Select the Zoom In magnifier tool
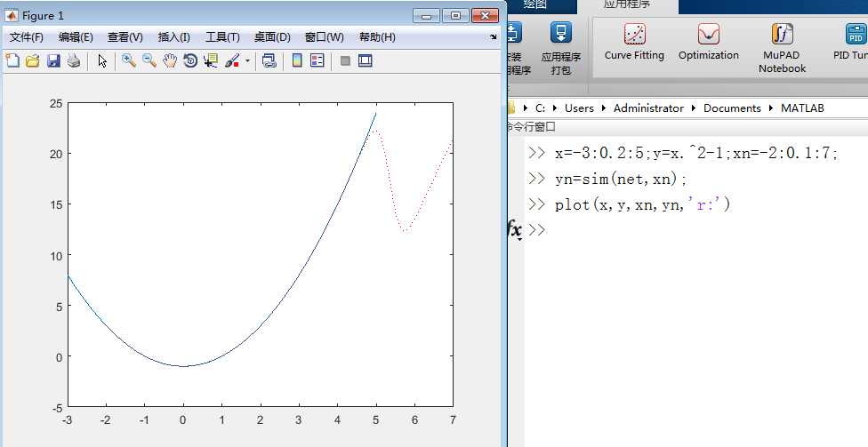The height and width of the screenshot is (447, 868). (x=129, y=60)
